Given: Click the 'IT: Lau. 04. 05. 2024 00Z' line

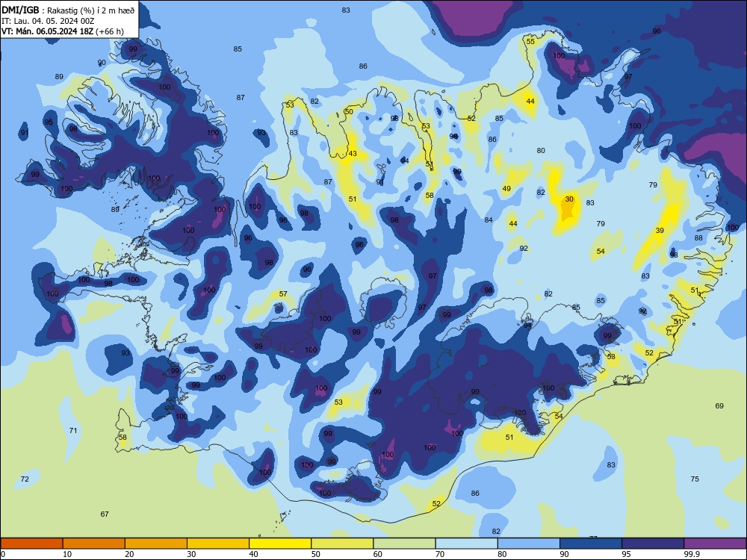Looking at the screenshot, I should (48, 21).
